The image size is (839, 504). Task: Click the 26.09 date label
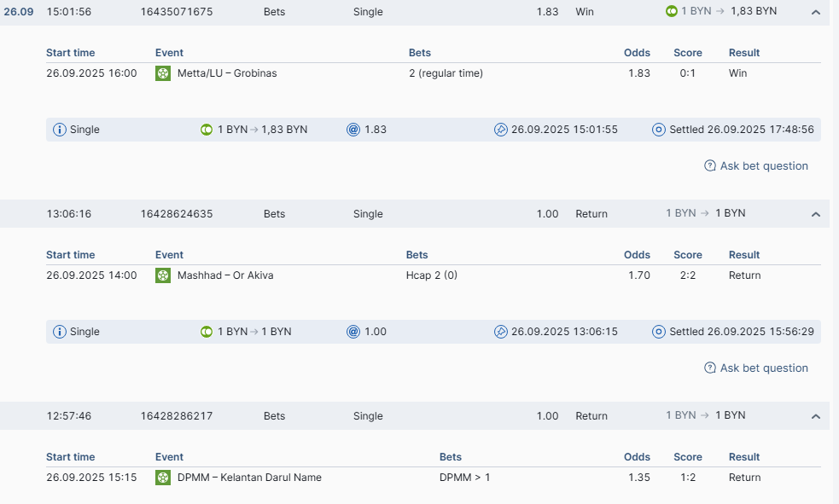pos(18,12)
